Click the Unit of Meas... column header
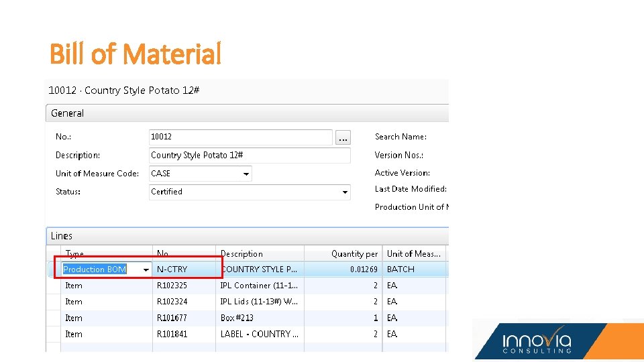 414,253
